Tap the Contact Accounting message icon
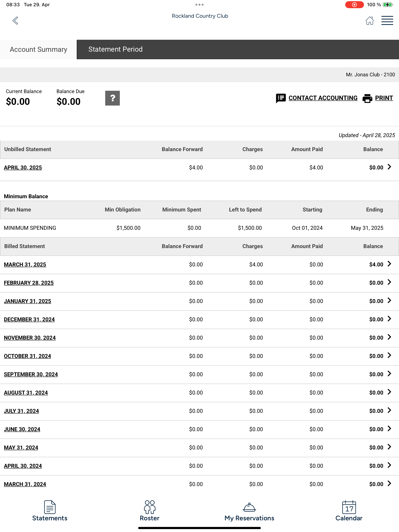This screenshot has width=399, height=532. coord(281,98)
